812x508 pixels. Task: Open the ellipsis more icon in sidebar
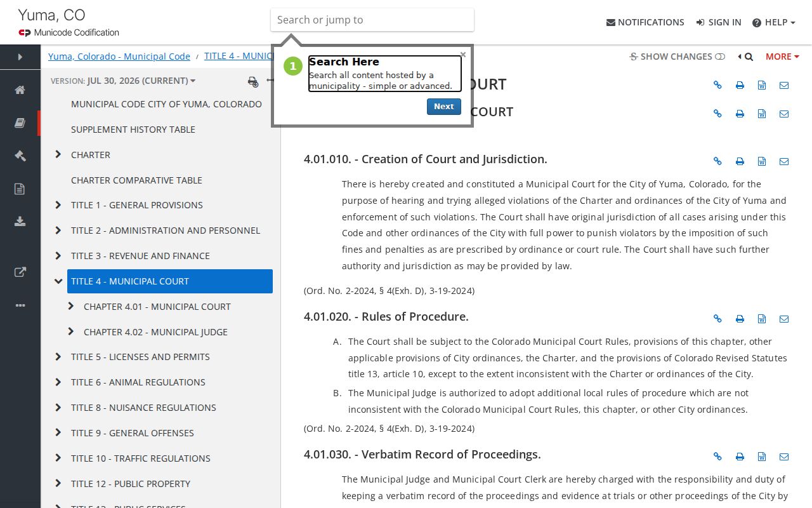coord(20,305)
